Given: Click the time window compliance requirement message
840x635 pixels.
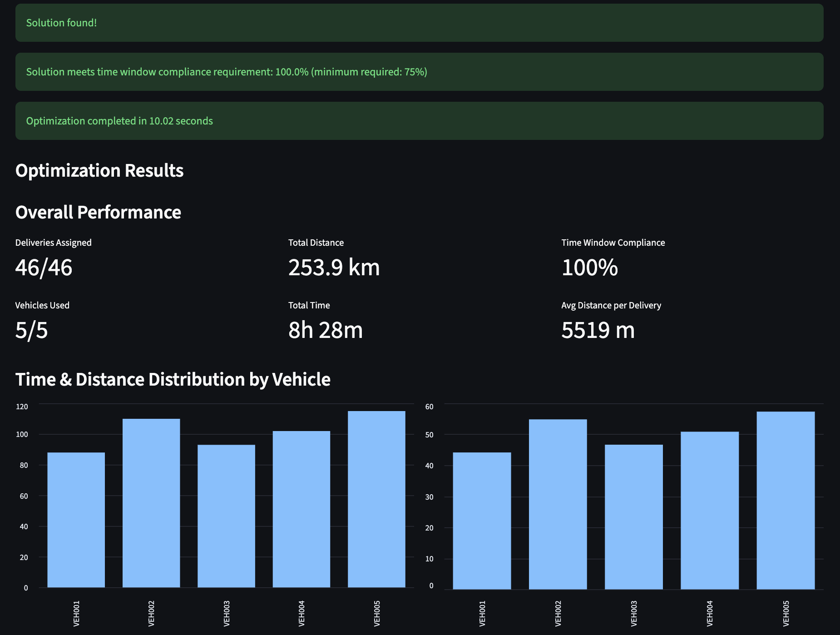Looking at the screenshot, I should coord(419,72).
